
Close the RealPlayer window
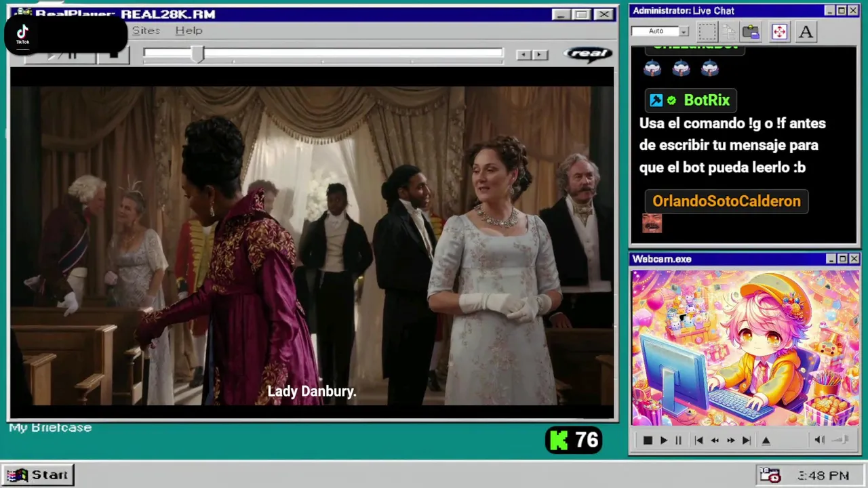(603, 14)
